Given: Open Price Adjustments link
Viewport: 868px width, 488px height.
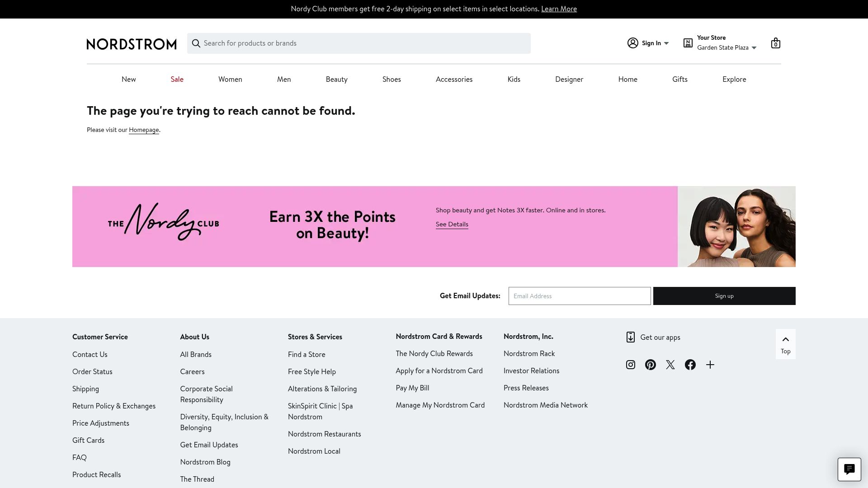Looking at the screenshot, I should pos(101,423).
